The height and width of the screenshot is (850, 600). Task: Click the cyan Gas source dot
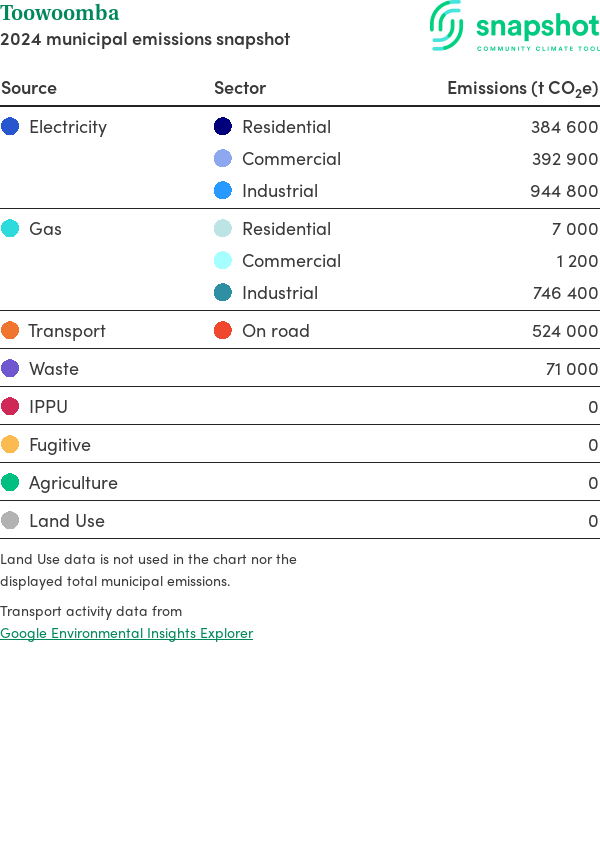coord(10,229)
